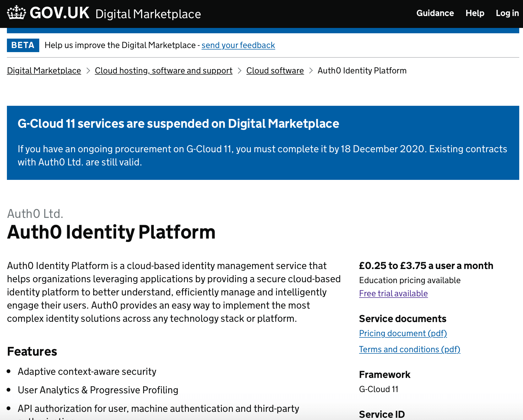Click the Auth0 Identity Platform page heading

[111, 232]
